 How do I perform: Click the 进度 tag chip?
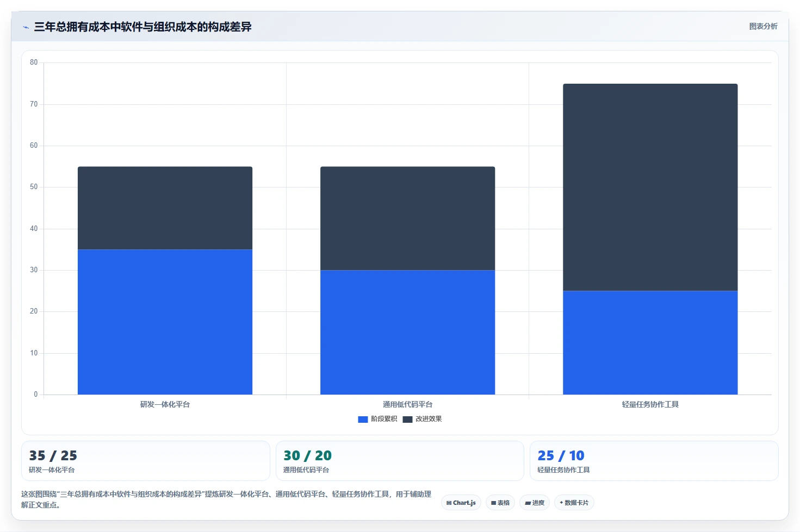coord(535,503)
